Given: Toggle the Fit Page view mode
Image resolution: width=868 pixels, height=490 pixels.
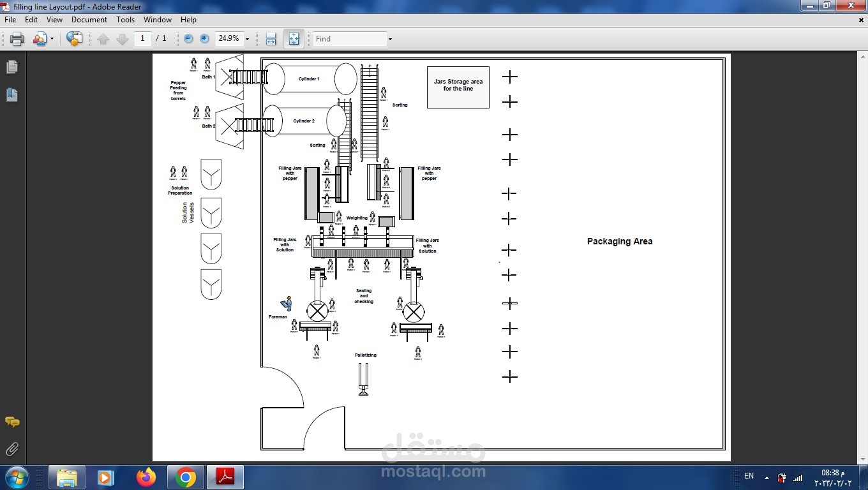Looking at the screenshot, I should 294,38.
